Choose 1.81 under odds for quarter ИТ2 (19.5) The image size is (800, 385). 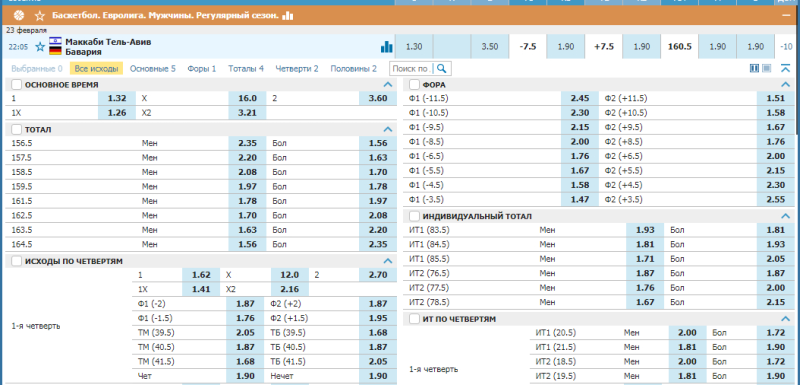pyautogui.click(x=688, y=376)
